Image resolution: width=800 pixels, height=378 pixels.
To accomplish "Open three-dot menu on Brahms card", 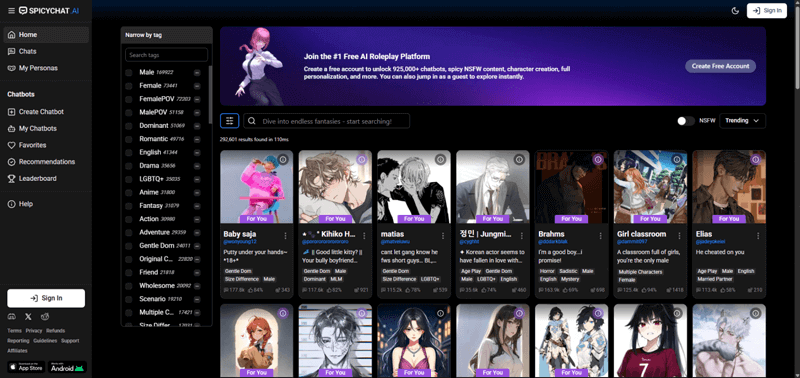I will tap(601, 236).
